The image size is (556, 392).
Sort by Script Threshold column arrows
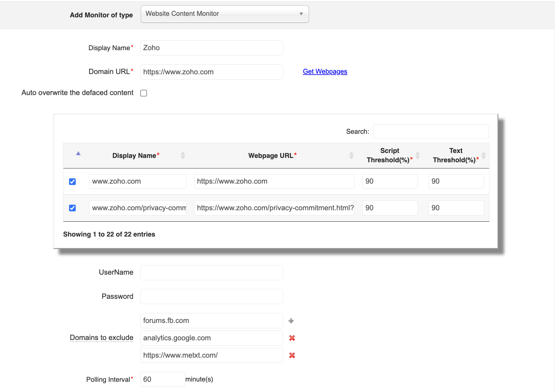click(x=418, y=155)
